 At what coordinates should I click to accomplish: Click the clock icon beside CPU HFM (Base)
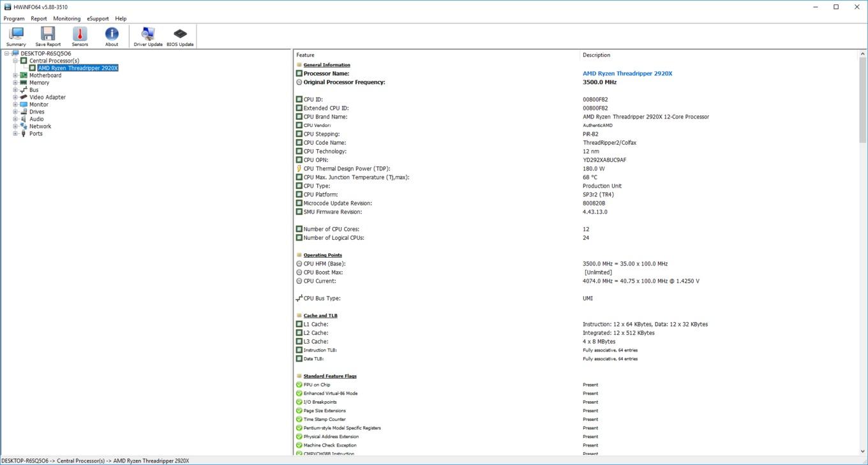[299, 264]
